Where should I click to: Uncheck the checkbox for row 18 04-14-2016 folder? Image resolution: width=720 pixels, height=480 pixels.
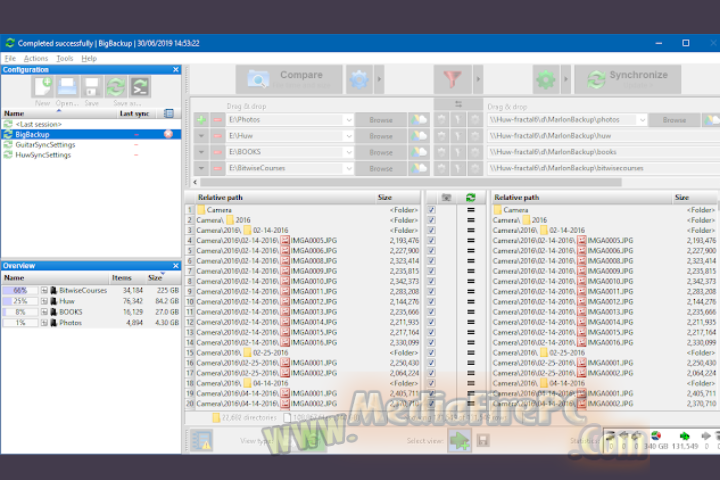[x=432, y=383]
